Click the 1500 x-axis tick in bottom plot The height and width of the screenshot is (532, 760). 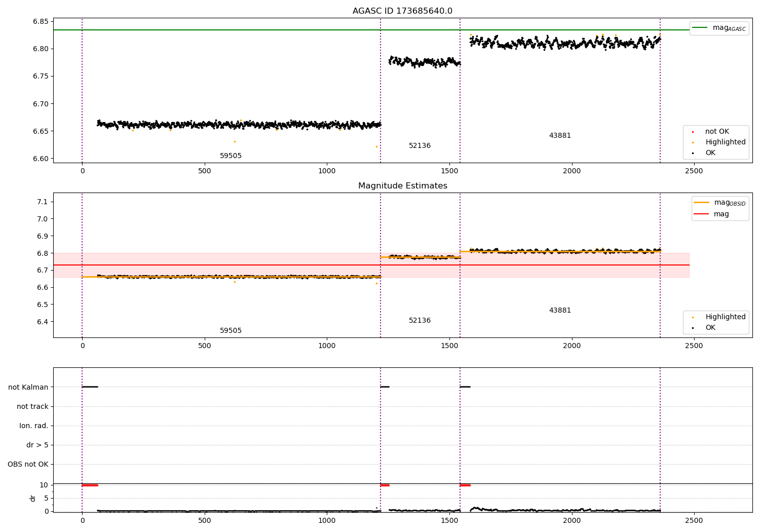[449, 520]
